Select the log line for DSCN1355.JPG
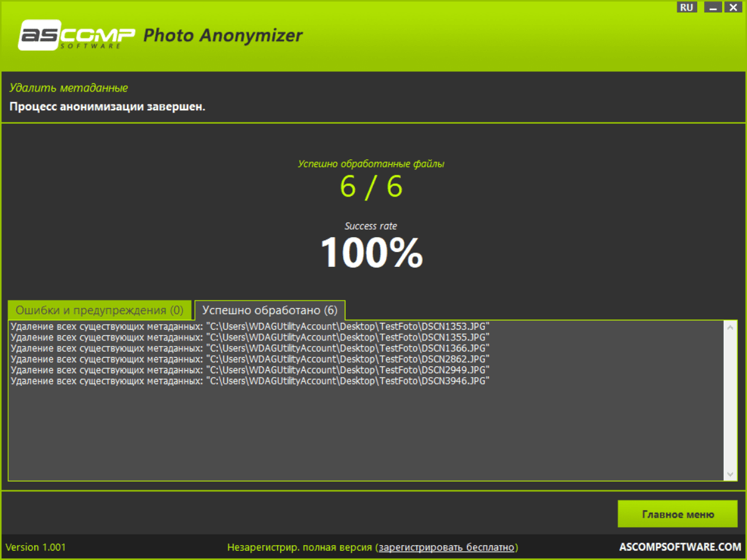 coord(250,337)
